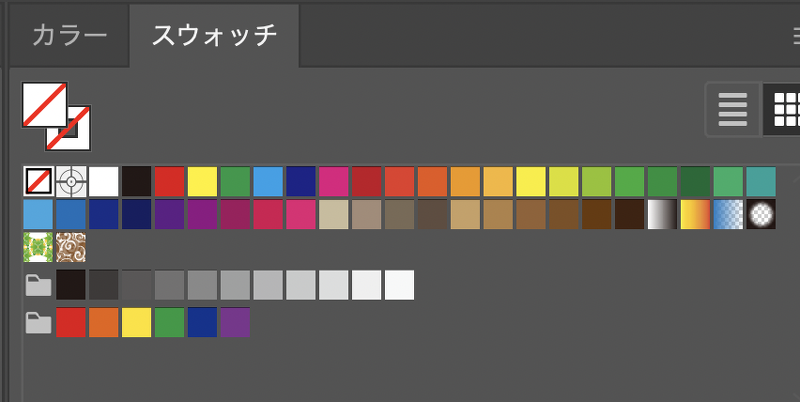Open the grayscale color group folder
This screenshot has width=800, height=402.
coord(38,286)
